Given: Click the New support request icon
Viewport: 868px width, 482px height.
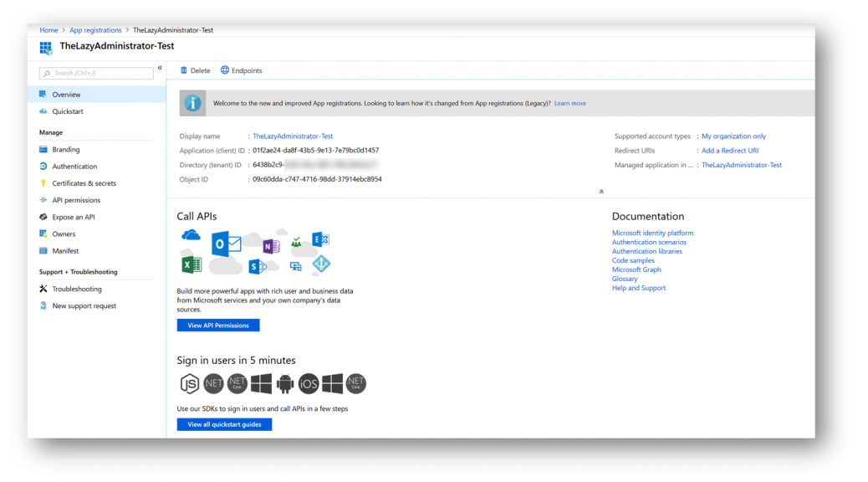Looking at the screenshot, I should pos(43,305).
